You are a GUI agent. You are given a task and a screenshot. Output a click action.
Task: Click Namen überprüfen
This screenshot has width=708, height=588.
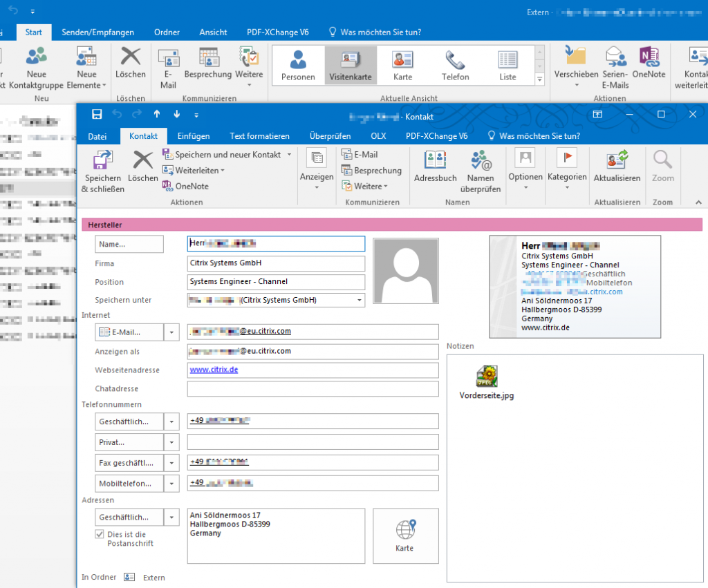[481, 171]
